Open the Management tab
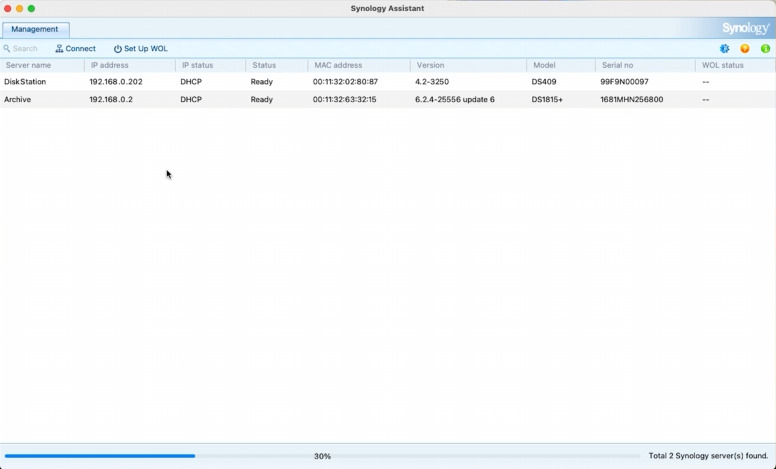This screenshot has width=776, height=469. pyautogui.click(x=35, y=29)
